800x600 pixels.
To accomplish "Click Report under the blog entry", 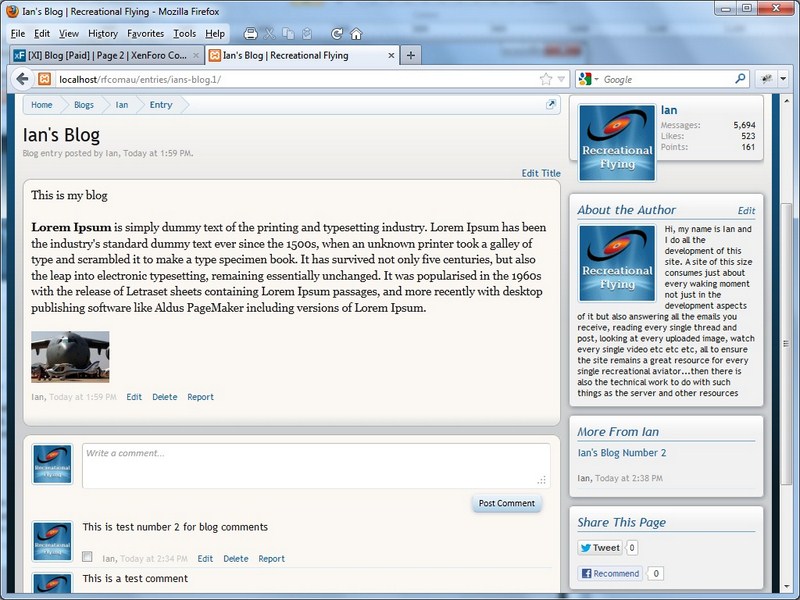I will [201, 397].
